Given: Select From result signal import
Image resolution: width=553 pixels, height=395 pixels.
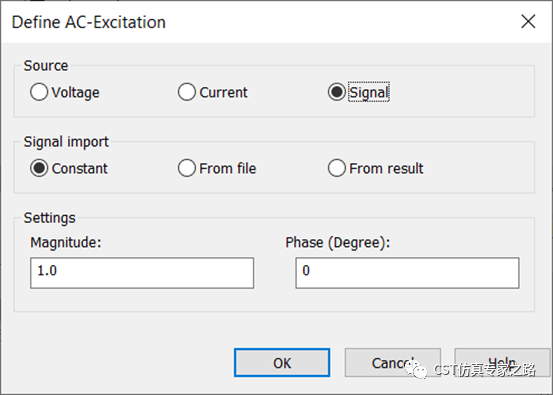Looking at the screenshot, I should (x=336, y=168).
